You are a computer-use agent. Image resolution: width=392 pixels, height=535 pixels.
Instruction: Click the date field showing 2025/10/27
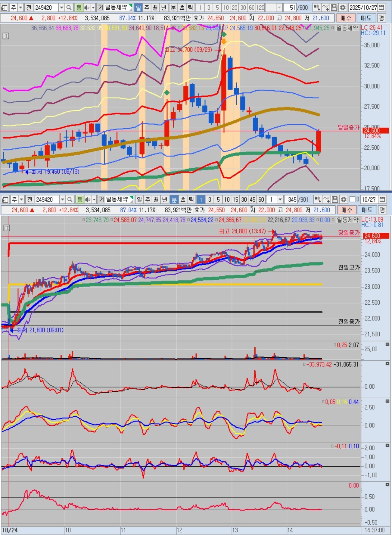pyautogui.click(x=363, y=8)
